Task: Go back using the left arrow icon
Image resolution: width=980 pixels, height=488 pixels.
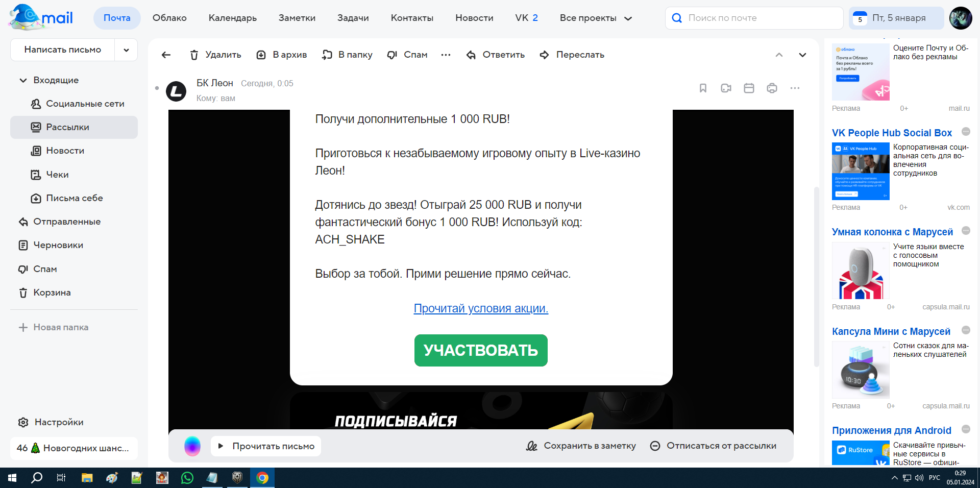Action: (x=166, y=55)
